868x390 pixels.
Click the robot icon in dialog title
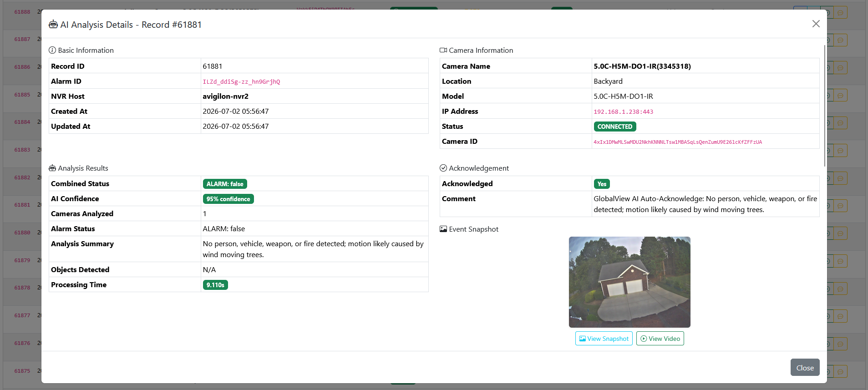pos(53,25)
